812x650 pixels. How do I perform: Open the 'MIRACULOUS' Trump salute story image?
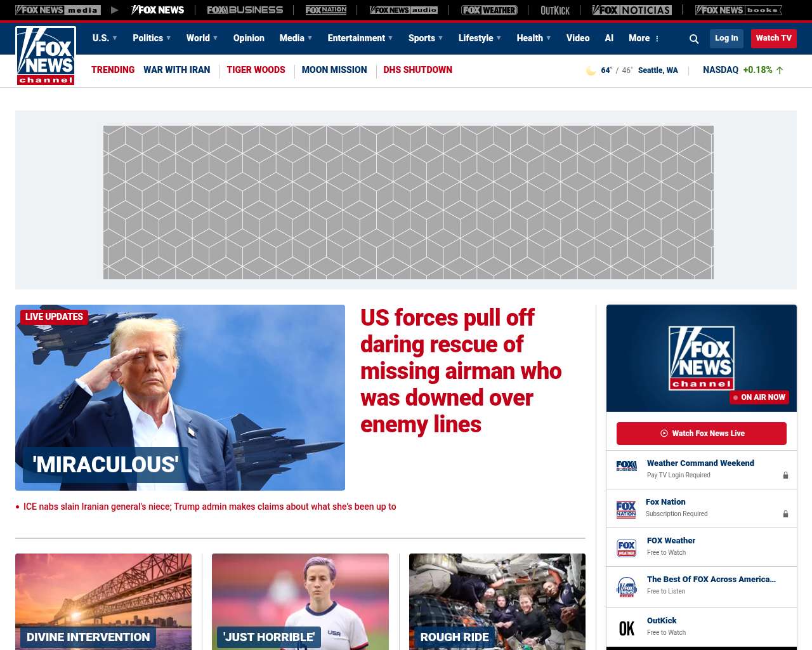pyautogui.click(x=180, y=397)
